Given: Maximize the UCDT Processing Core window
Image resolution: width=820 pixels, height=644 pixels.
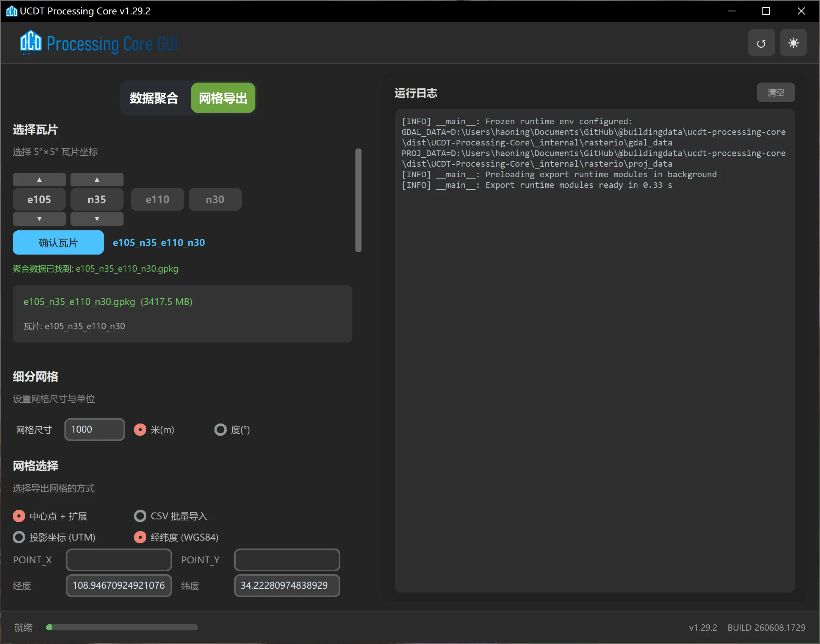Looking at the screenshot, I should [x=766, y=11].
